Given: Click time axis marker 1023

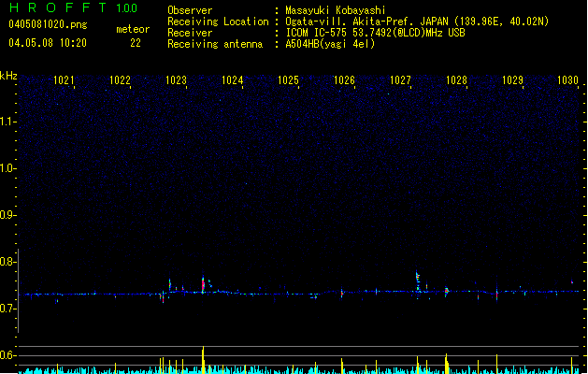Looking at the screenshot, I should click(176, 80).
